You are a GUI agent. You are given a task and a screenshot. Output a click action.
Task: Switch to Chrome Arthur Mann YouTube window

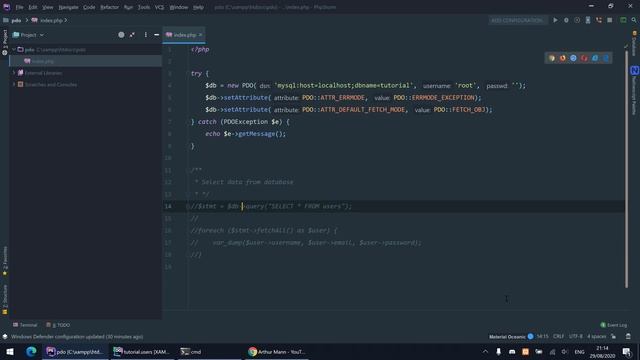(277, 351)
